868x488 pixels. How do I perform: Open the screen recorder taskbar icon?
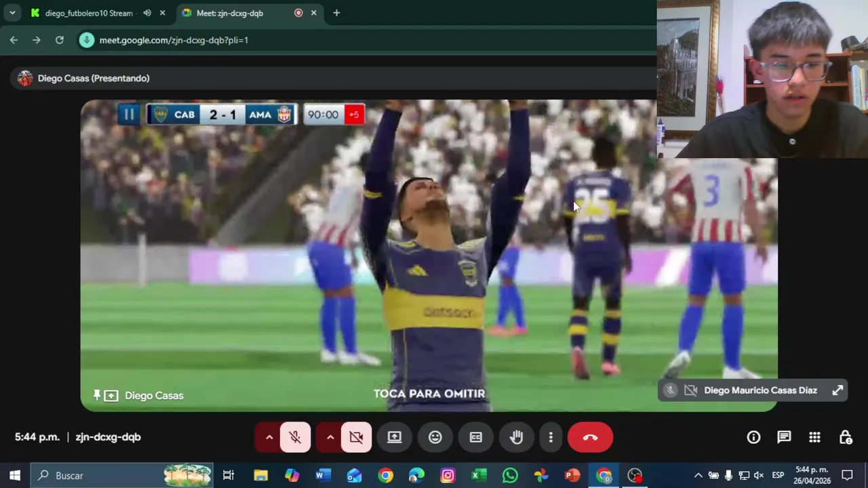tap(635, 475)
